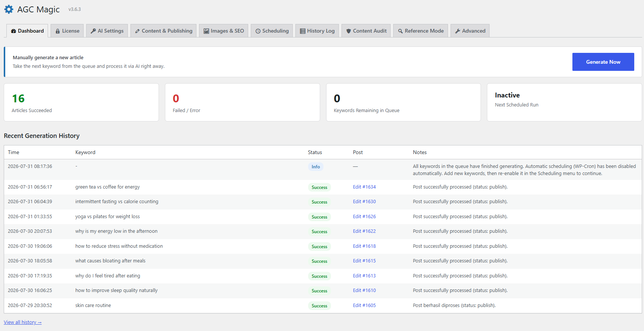Open Edit #1618 post link
The width and height of the screenshot is (644, 331).
point(364,246)
